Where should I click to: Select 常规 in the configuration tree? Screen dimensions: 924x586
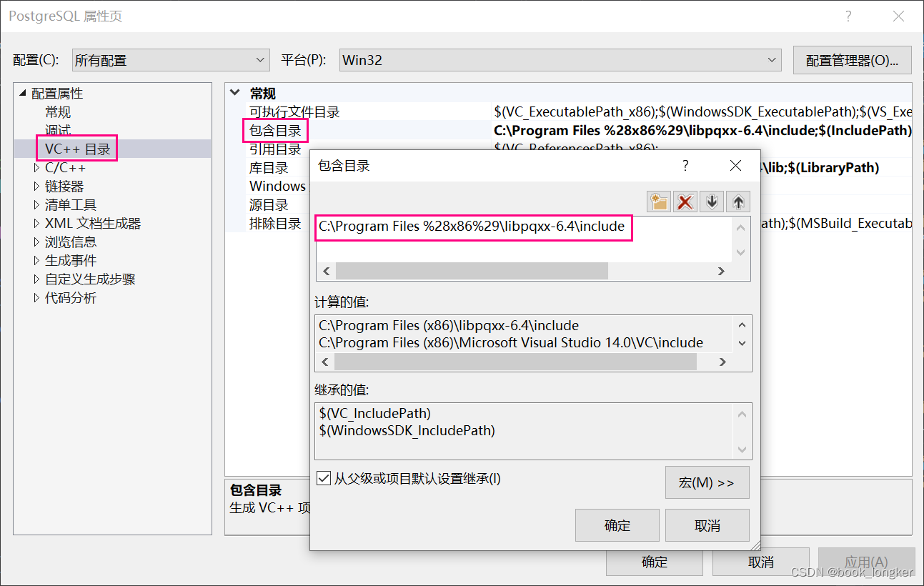click(58, 112)
